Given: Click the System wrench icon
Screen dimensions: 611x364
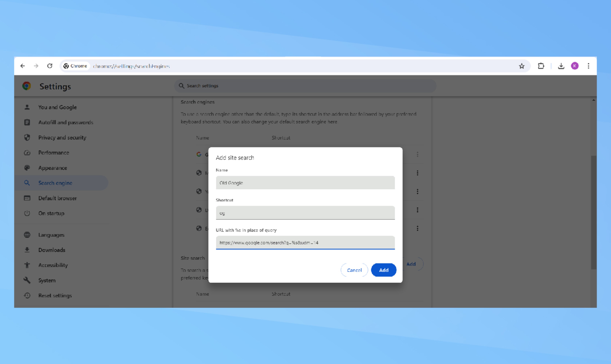Looking at the screenshot, I should point(27,280).
